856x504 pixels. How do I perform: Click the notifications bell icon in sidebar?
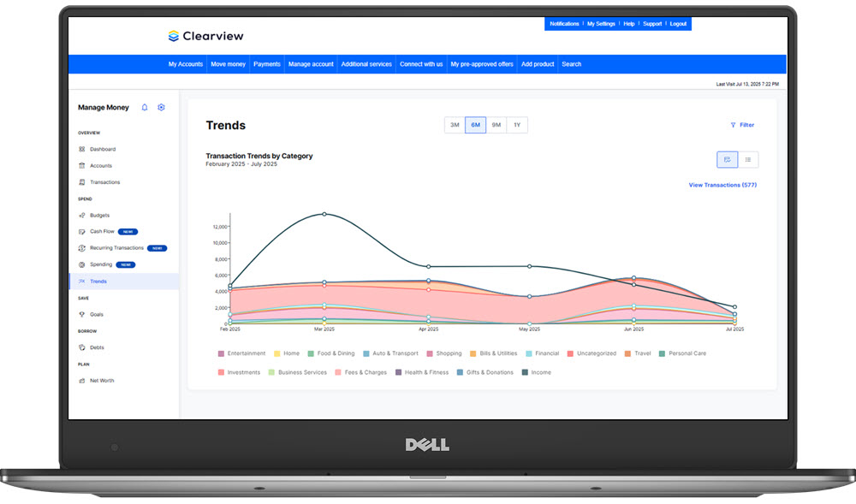tap(145, 108)
